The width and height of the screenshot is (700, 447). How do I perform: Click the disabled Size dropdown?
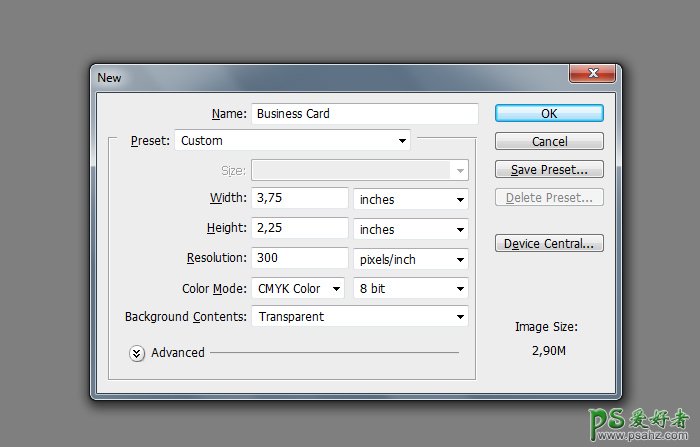pyautogui.click(x=359, y=171)
